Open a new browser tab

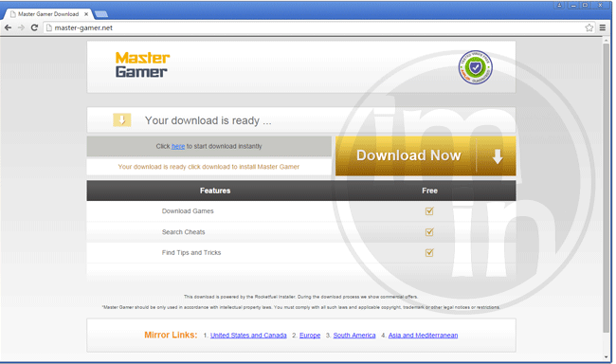pyautogui.click(x=101, y=14)
